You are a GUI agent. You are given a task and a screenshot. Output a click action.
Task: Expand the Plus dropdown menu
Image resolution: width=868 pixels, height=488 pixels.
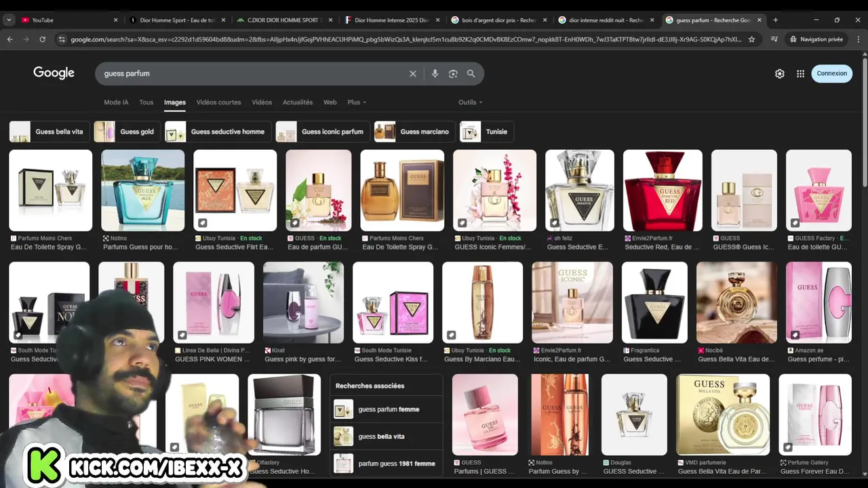357,102
